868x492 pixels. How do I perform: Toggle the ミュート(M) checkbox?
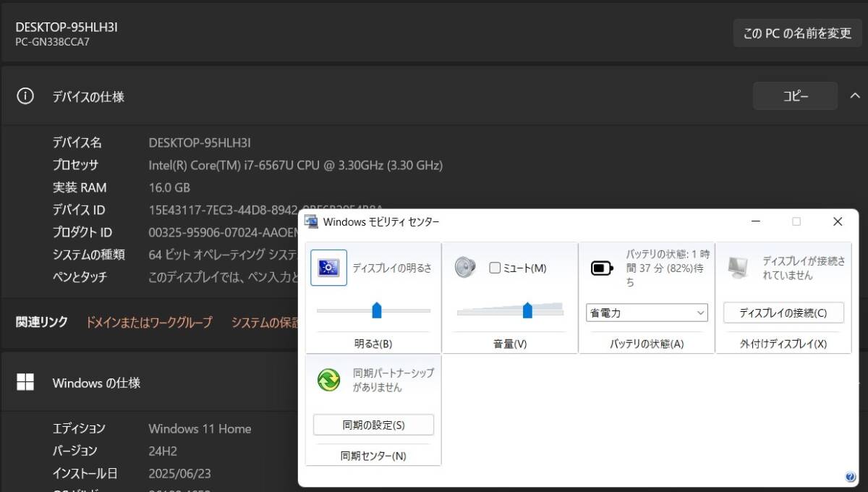pyautogui.click(x=495, y=268)
